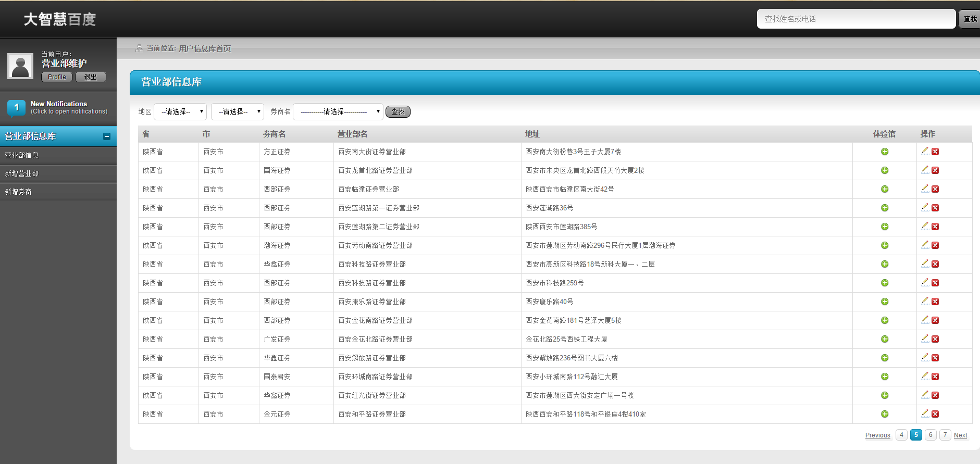Viewport: 980px width, 464px height.
Task: Click green plus for 西安临潼证券营业部
Action: [x=885, y=189]
